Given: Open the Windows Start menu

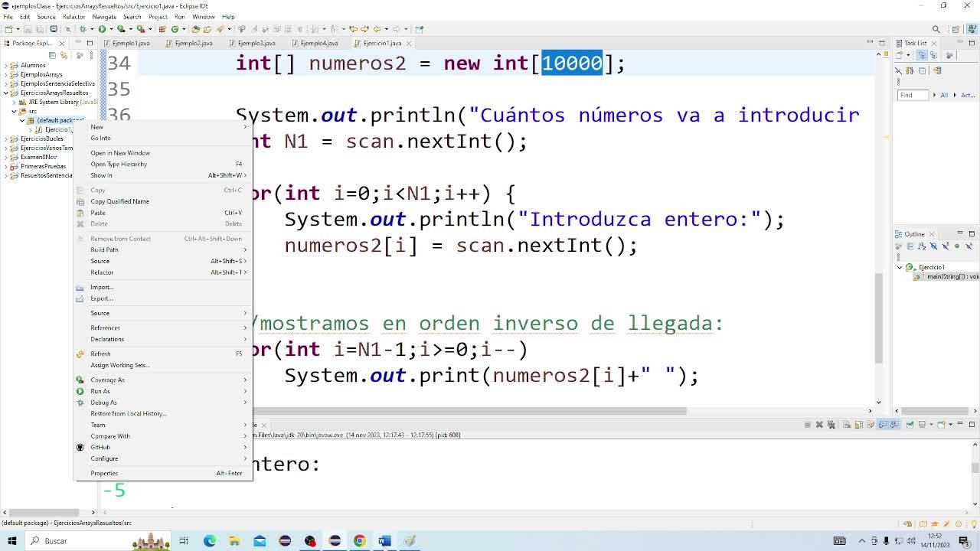Looking at the screenshot, I should point(11,541).
